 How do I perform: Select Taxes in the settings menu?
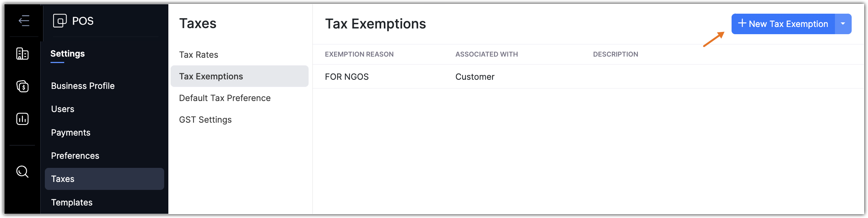(x=63, y=179)
